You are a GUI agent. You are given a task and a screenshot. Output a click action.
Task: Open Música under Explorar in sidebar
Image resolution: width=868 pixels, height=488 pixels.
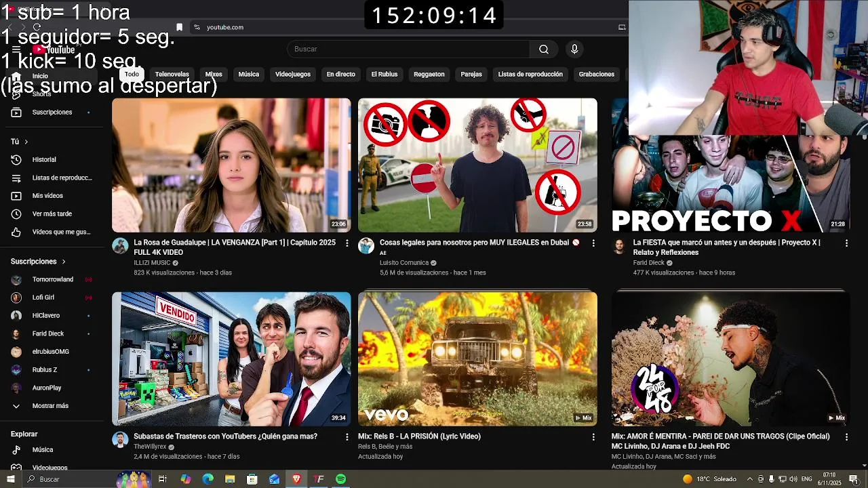point(54,449)
